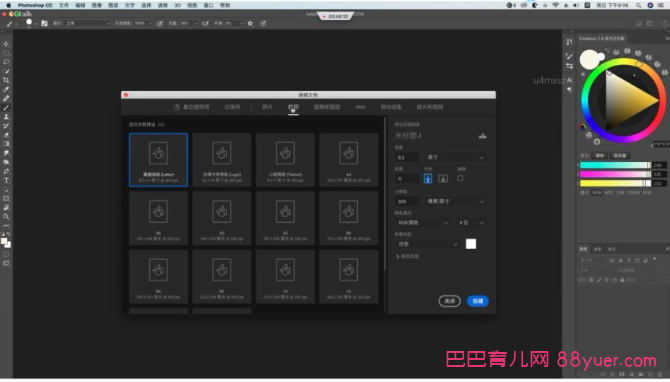Select the Eyedropper tool

pyautogui.click(x=6, y=89)
